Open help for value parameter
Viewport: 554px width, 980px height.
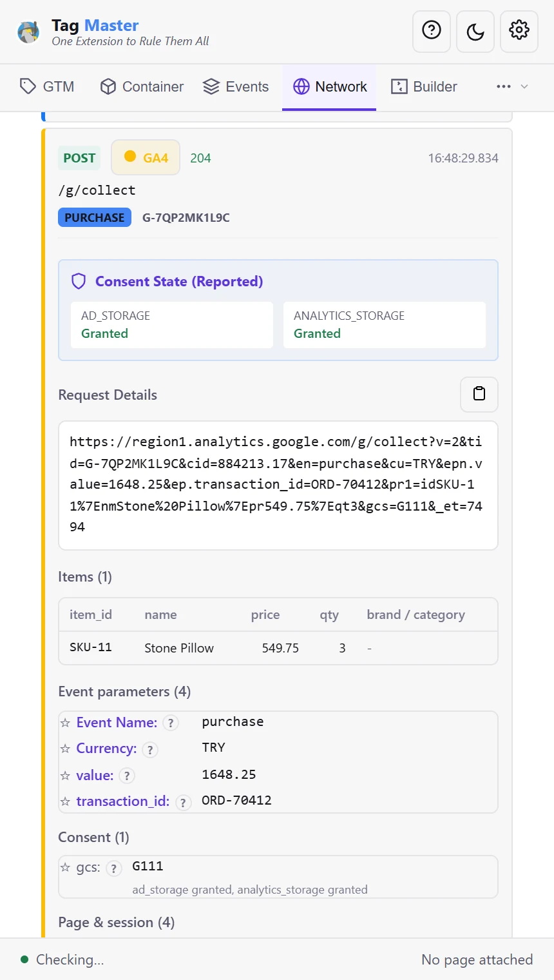[x=127, y=776]
